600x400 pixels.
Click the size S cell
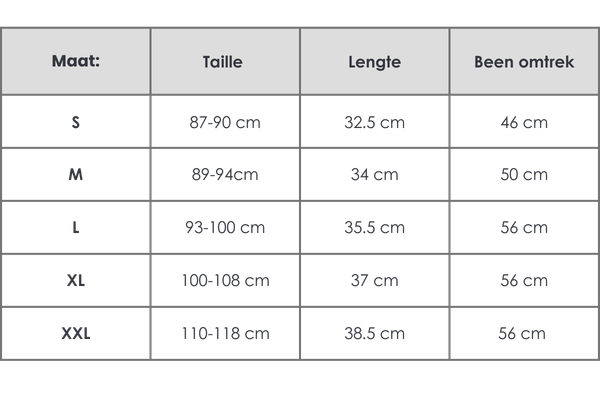click(x=76, y=122)
